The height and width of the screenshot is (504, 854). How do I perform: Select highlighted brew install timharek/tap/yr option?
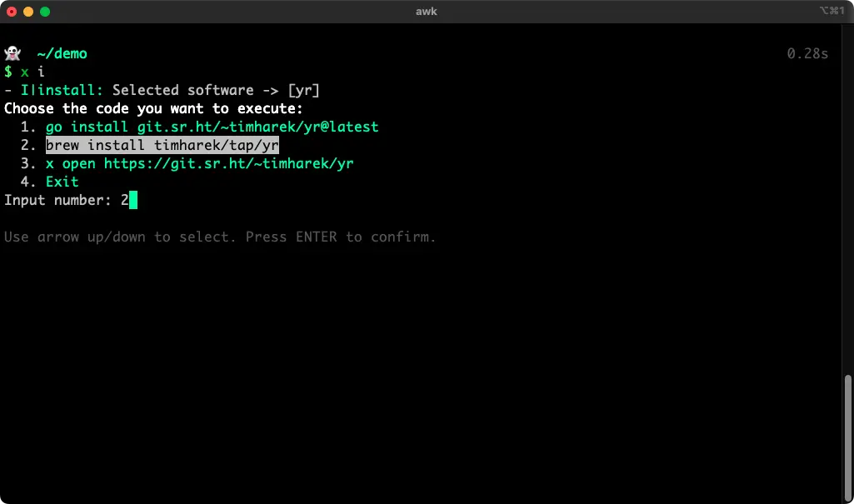[x=162, y=145]
